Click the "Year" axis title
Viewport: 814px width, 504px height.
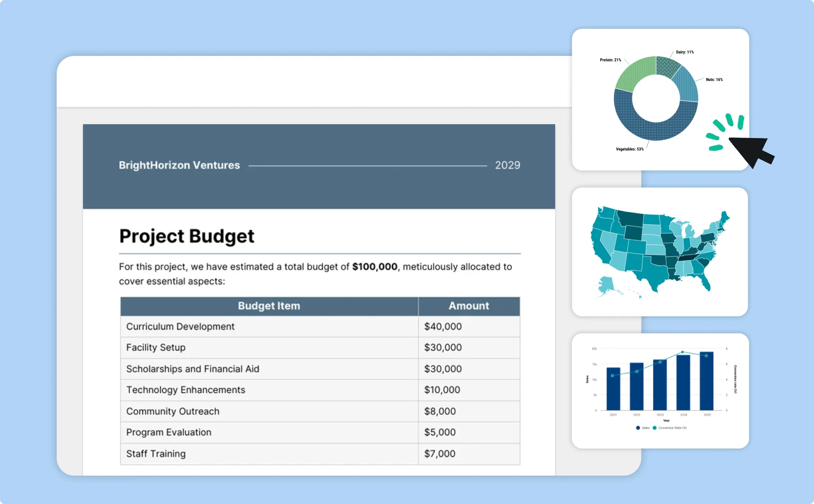click(666, 421)
